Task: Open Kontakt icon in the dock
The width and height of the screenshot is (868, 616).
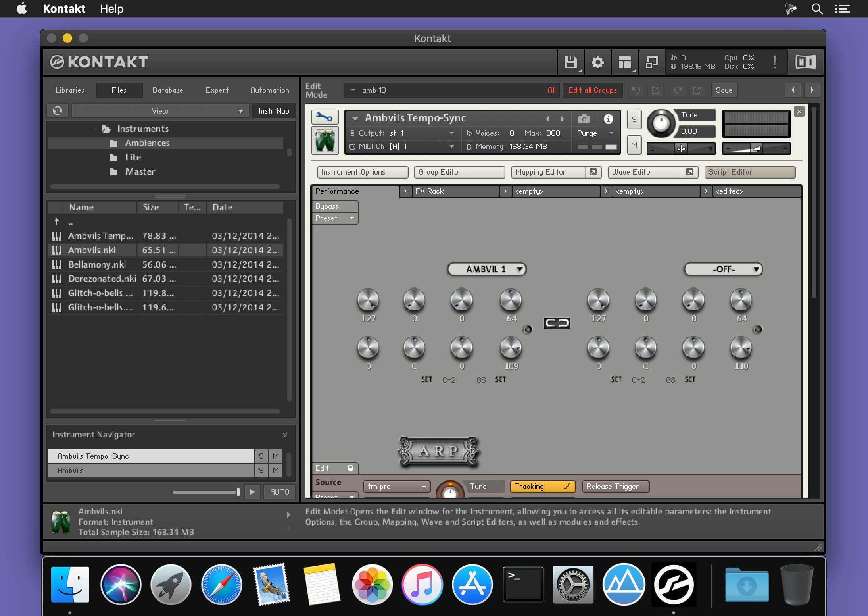Action: click(674, 585)
